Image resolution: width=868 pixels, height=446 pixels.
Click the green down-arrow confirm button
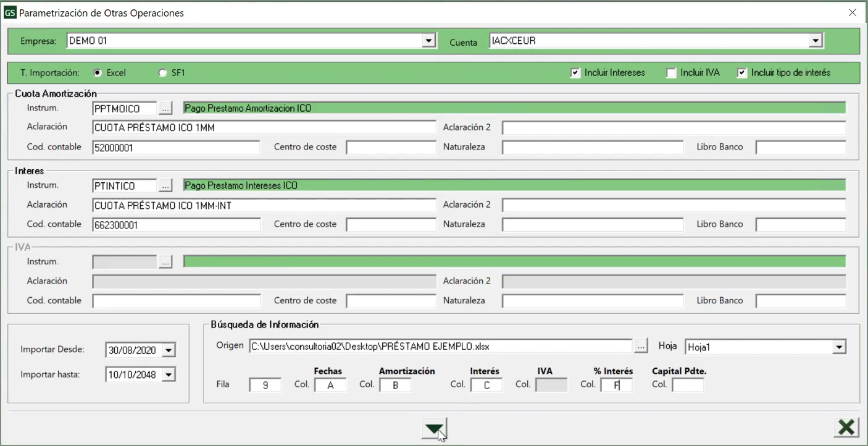click(x=435, y=427)
